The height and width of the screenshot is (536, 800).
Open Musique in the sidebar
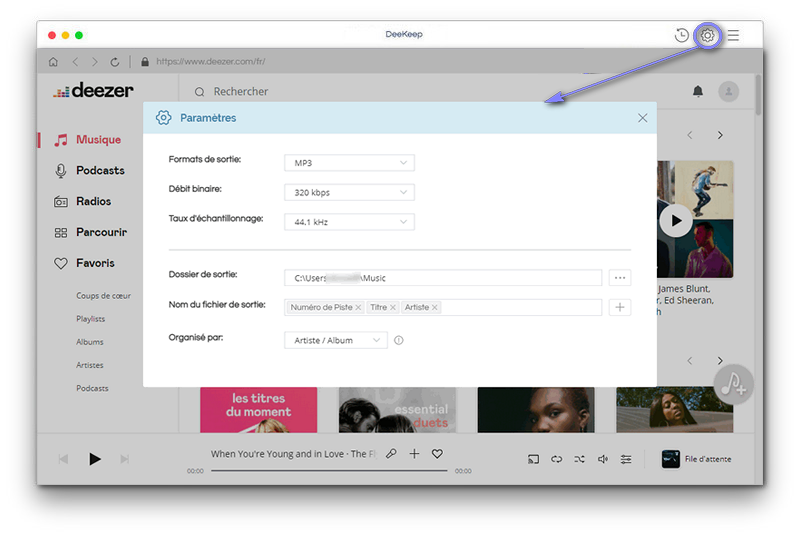pos(88,140)
